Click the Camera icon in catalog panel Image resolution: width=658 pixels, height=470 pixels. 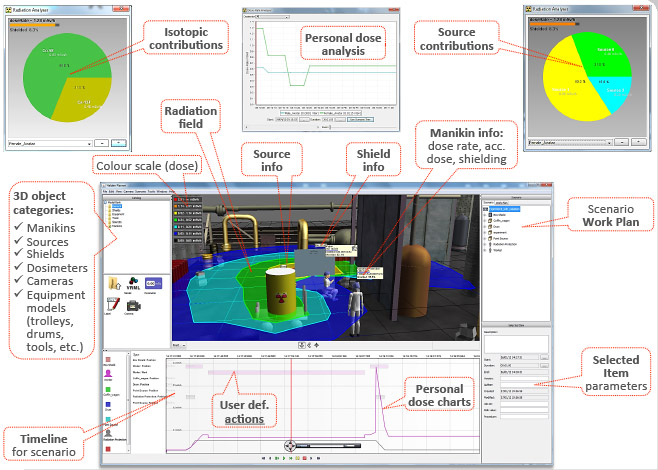[x=131, y=308]
